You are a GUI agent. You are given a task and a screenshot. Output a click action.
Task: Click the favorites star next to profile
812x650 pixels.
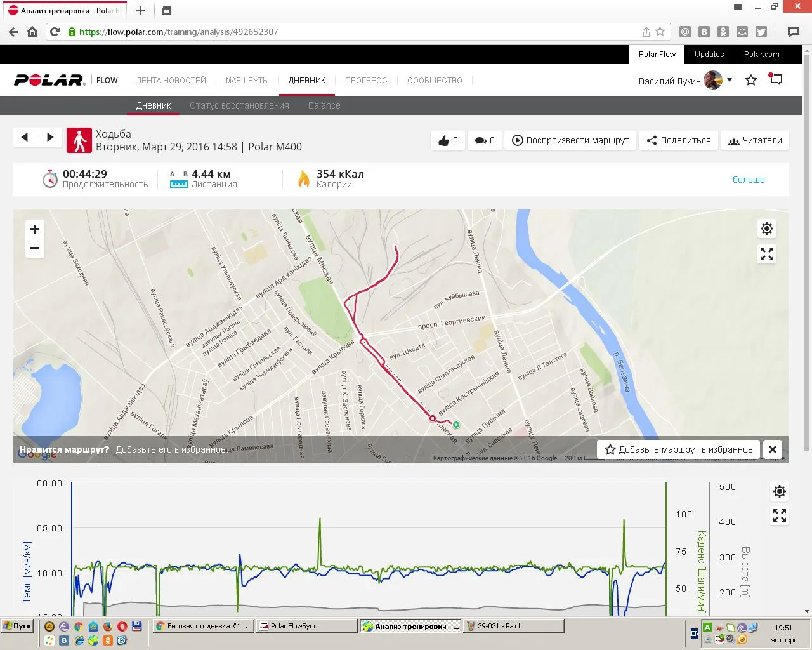click(x=751, y=80)
